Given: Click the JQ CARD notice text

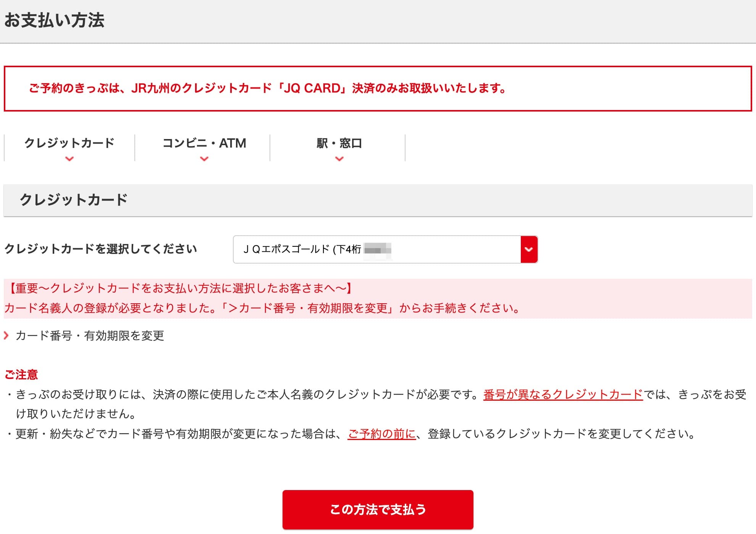Looking at the screenshot, I should (x=267, y=88).
